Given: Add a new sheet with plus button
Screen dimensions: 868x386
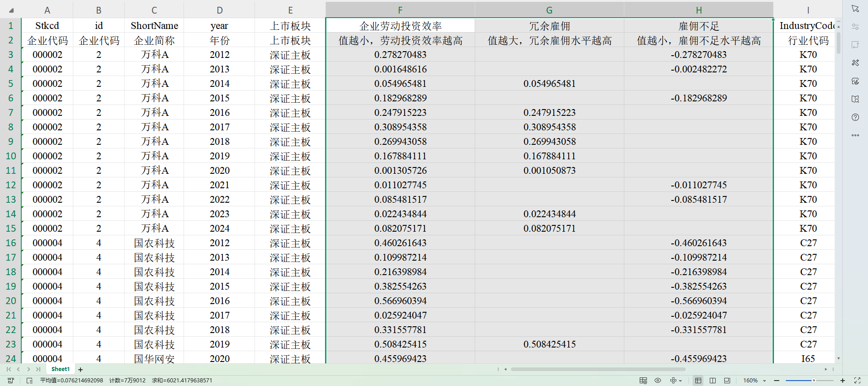Looking at the screenshot, I should 80,370.
